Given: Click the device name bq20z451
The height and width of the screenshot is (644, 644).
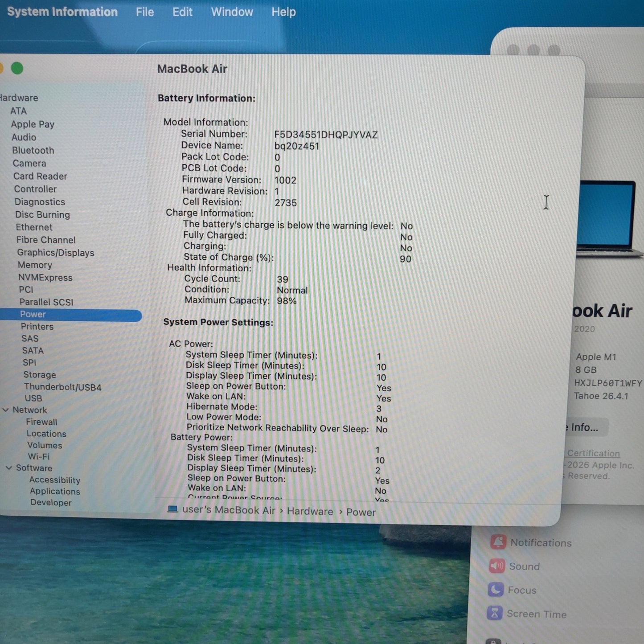Looking at the screenshot, I should click(x=297, y=146).
